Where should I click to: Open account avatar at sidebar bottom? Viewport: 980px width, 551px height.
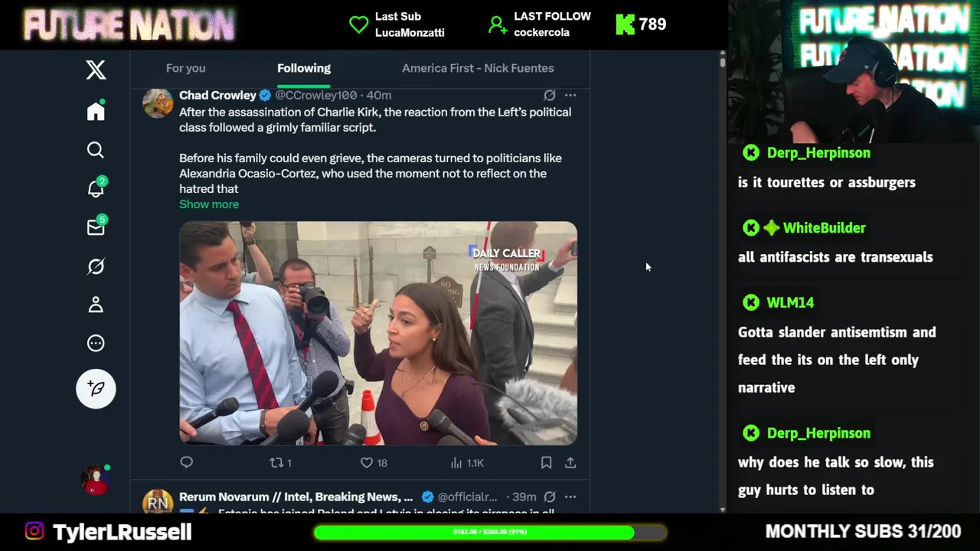tap(96, 480)
